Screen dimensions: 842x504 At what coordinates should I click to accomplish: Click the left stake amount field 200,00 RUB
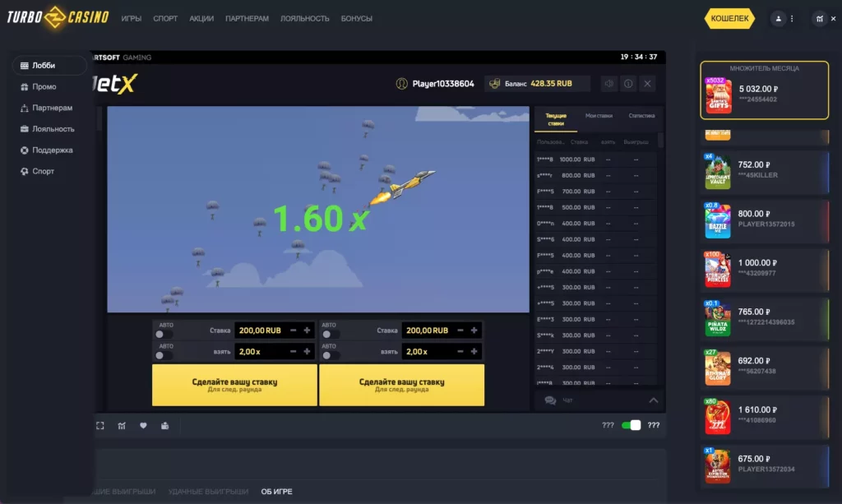(x=260, y=331)
